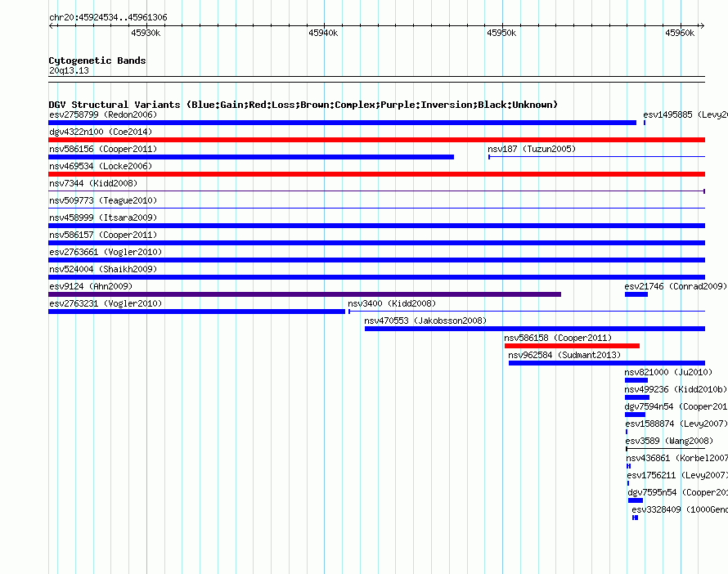Select the blue nsv458999 gain bar

[376, 226]
